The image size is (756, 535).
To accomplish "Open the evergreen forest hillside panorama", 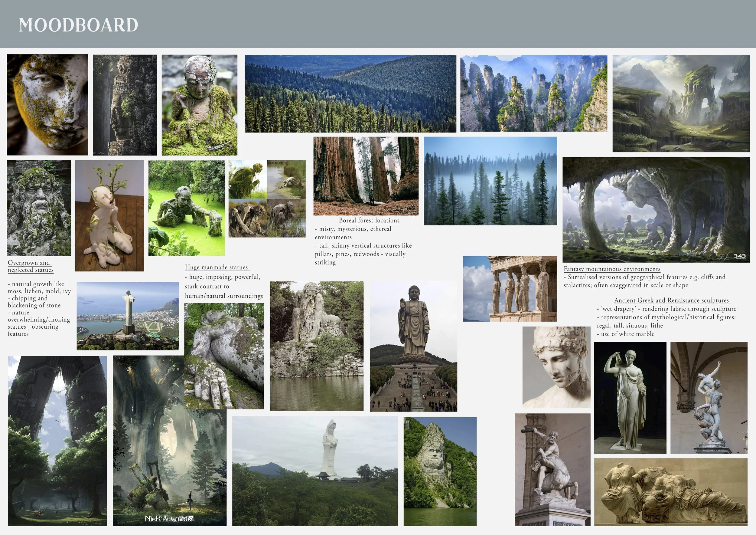I will [350, 94].
